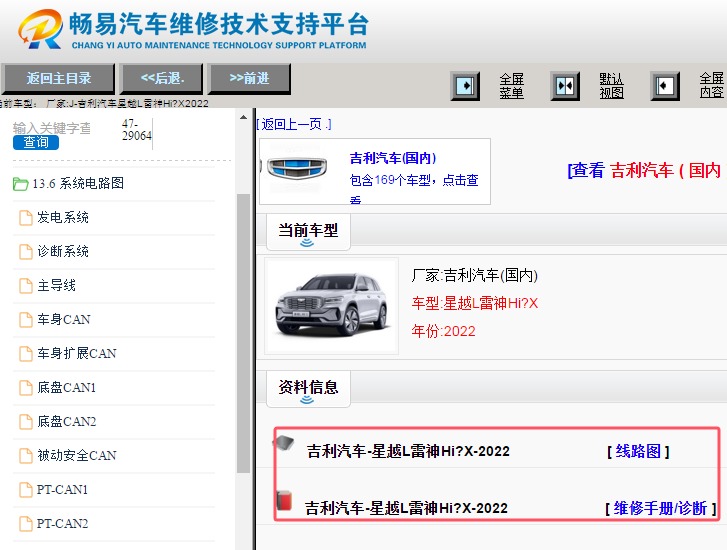Open the 发电系统 tree item

point(63,217)
